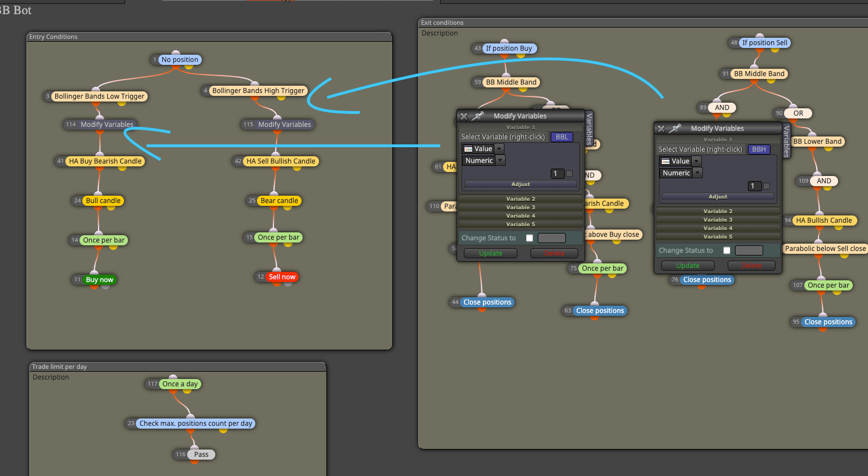This screenshot has height=476, width=868.
Task: Enable Change Status checkbox in BBH dialog
Action: 727,250
